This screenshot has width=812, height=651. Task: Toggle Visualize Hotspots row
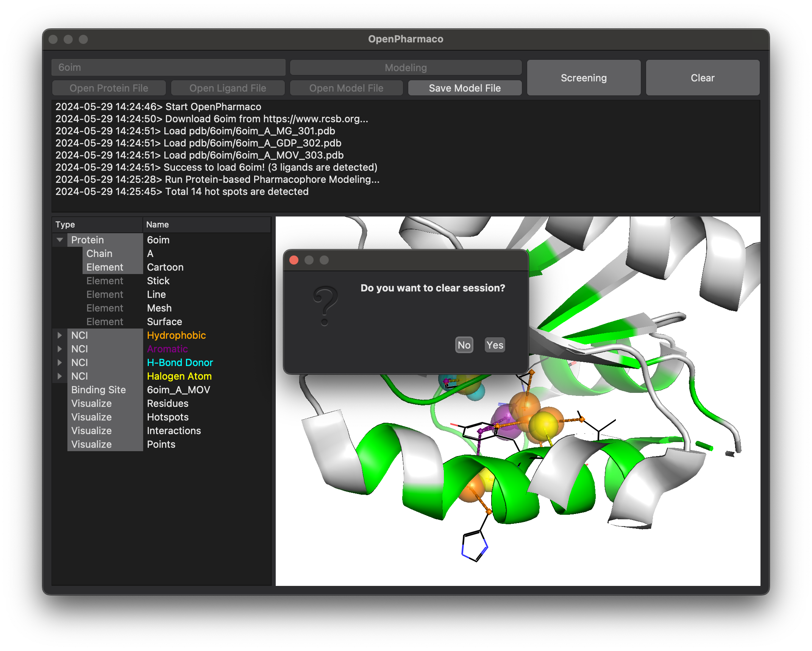(x=161, y=417)
